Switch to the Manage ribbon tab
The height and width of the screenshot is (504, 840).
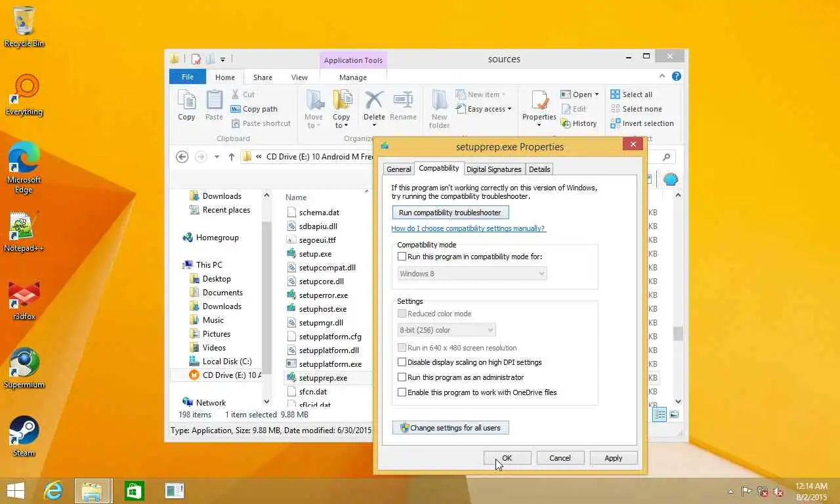(x=353, y=77)
